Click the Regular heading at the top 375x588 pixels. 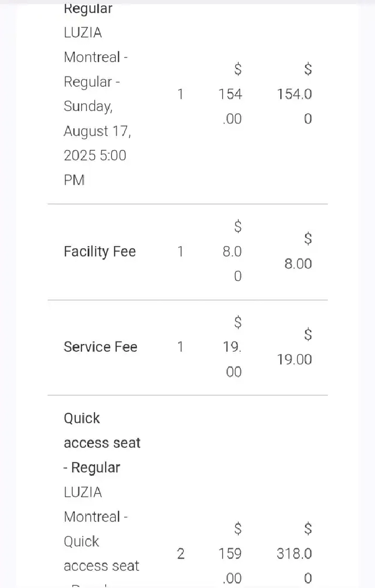click(88, 8)
